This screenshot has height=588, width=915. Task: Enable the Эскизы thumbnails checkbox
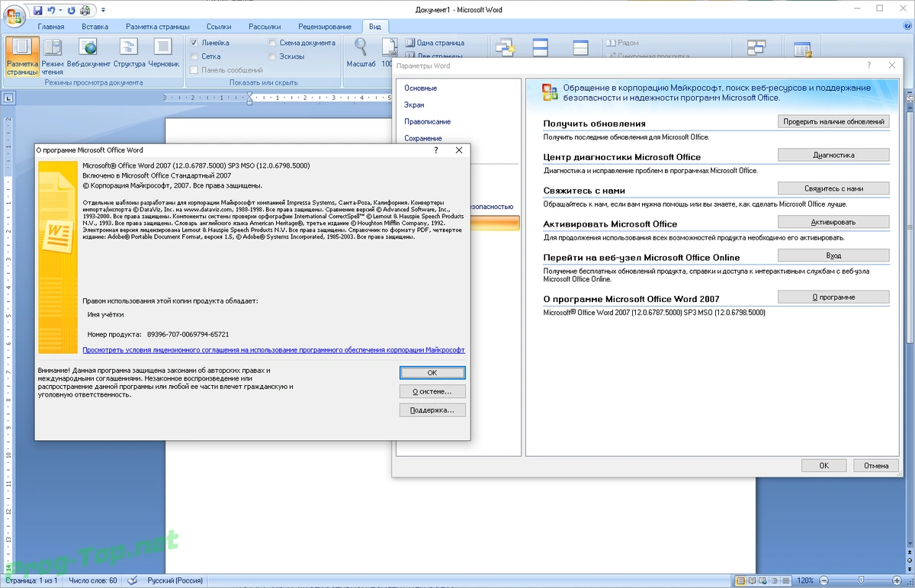pyautogui.click(x=273, y=56)
